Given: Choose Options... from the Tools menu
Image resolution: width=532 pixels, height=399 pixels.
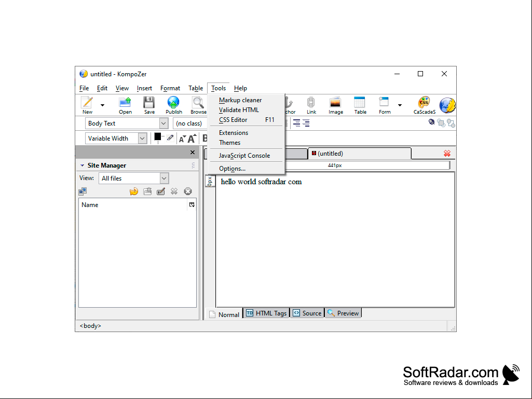Looking at the screenshot, I should pos(247,169).
